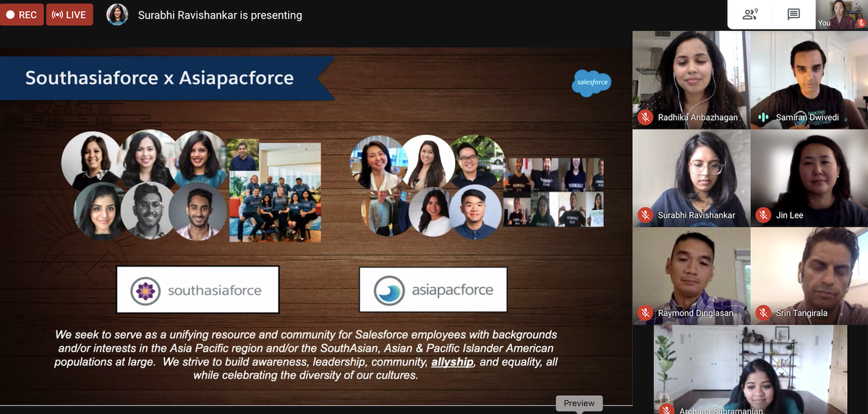This screenshot has height=414, width=868.
Task: Click the presenter's avatar next to presenting text
Action: (117, 14)
